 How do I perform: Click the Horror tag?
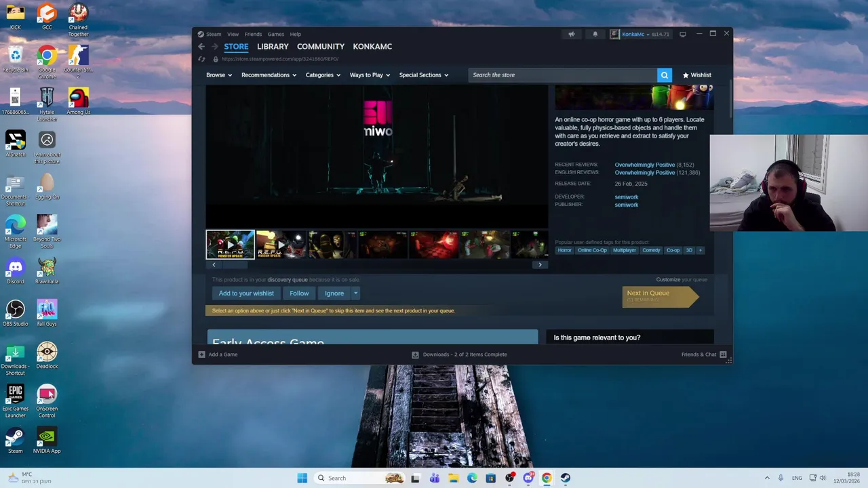[564, 250]
